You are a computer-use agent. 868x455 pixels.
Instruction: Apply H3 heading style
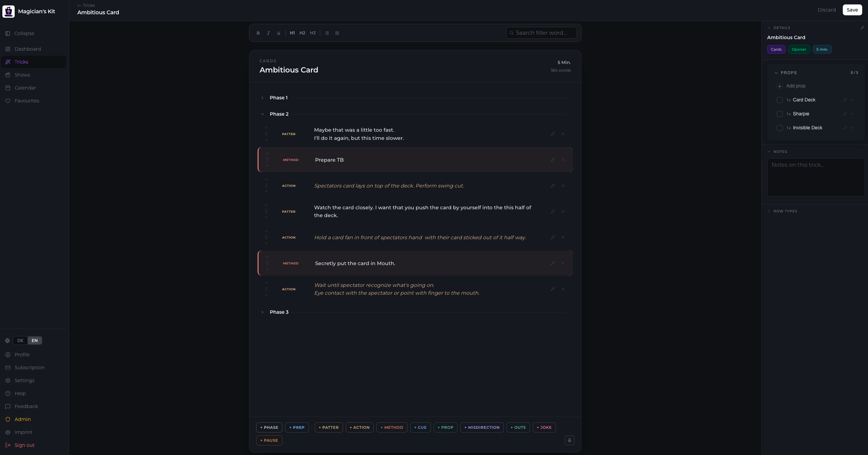[x=313, y=33]
